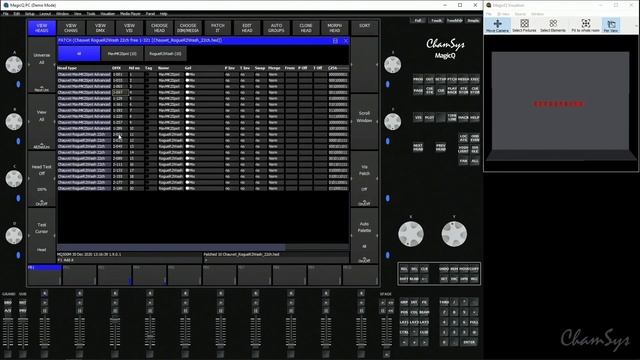Click the horizontal scrollbar below patch table
The height and width of the screenshot is (360, 640).
pyautogui.click(x=203, y=247)
